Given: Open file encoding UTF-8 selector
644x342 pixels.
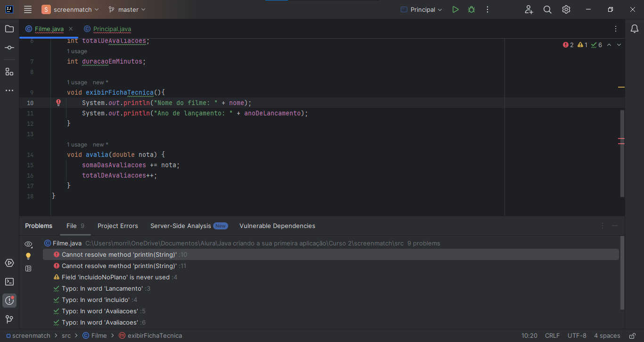Looking at the screenshot, I should pyautogui.click(x=577, y=336).
